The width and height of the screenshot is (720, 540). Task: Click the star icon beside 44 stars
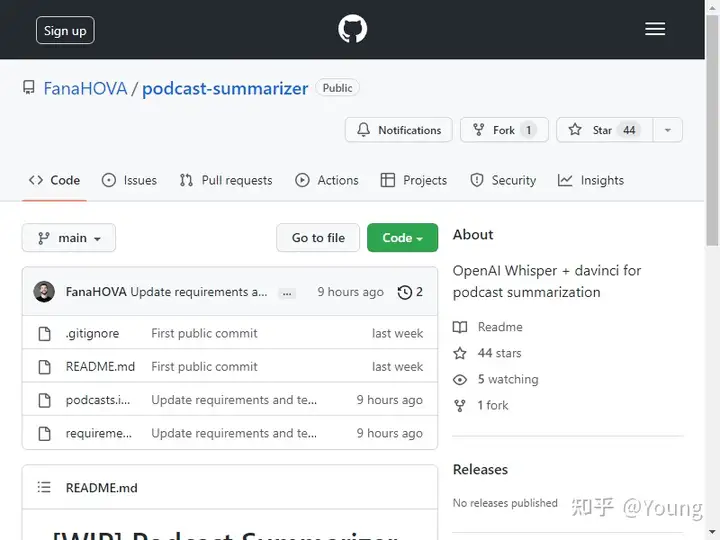tap(460, 353)
